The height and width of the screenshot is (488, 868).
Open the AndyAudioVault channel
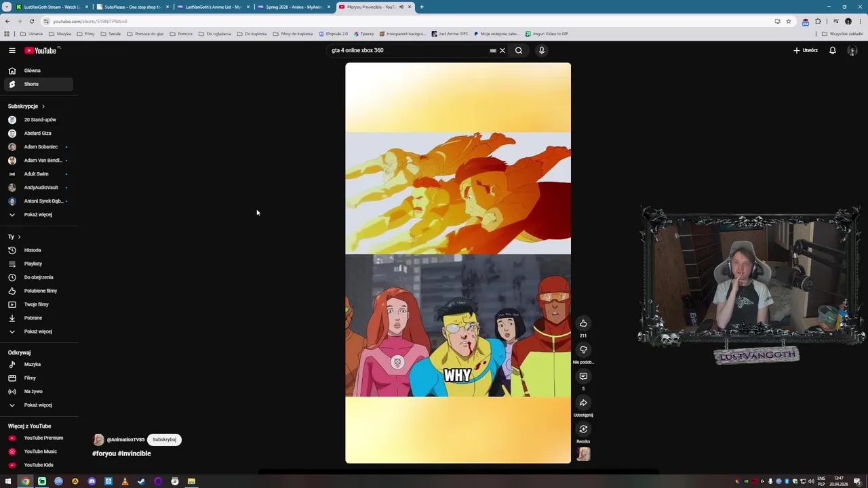39,188
